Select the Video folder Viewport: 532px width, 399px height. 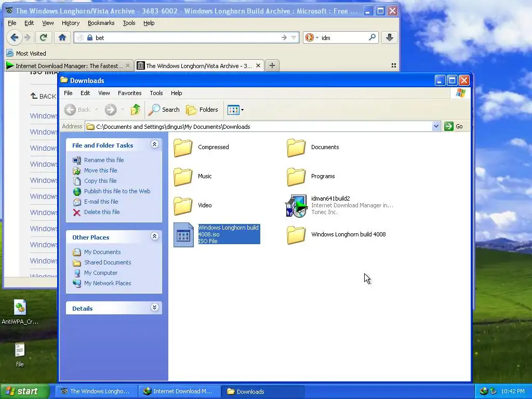pos(193,205)
